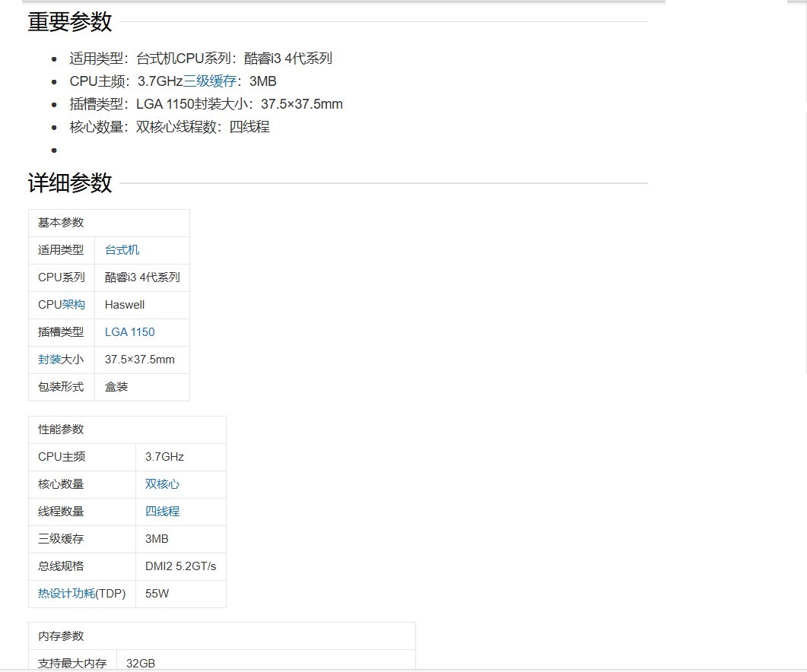Click the 总线规格 label cell
The width and height of the screenshot is (807, 672).
point(82,566)
